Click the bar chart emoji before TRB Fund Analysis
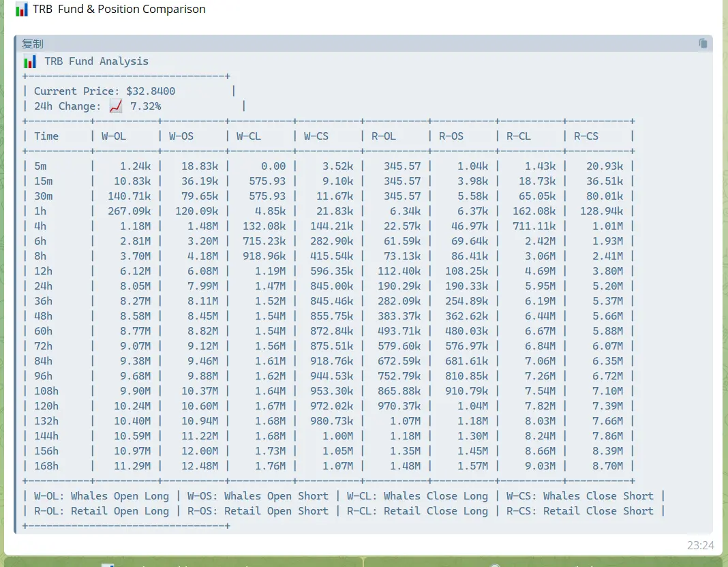Screen dimensions: 728x567 coord(31,61)
